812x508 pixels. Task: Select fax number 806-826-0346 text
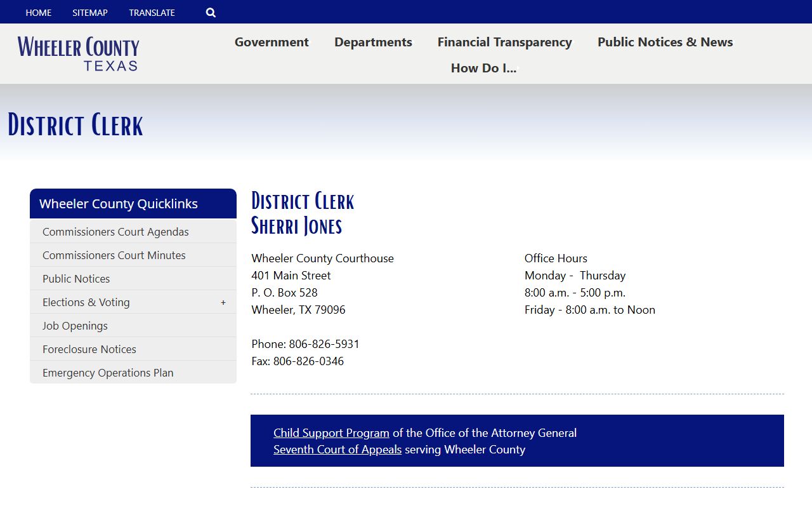tap(308, 361)
